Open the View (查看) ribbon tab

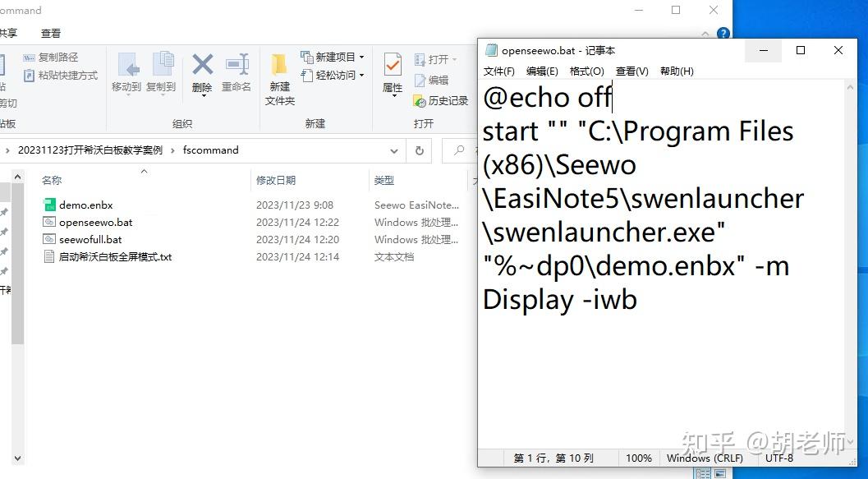(x=51, y=33)
